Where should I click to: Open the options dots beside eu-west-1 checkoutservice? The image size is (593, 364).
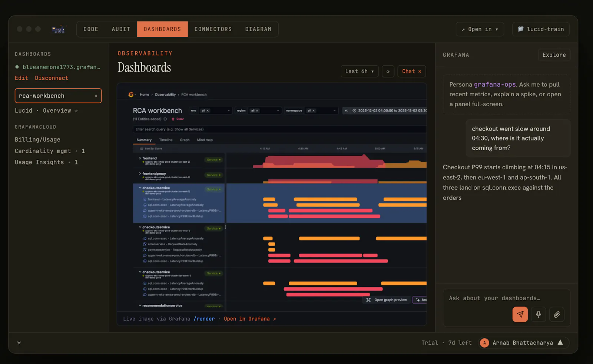click(225, 227)
